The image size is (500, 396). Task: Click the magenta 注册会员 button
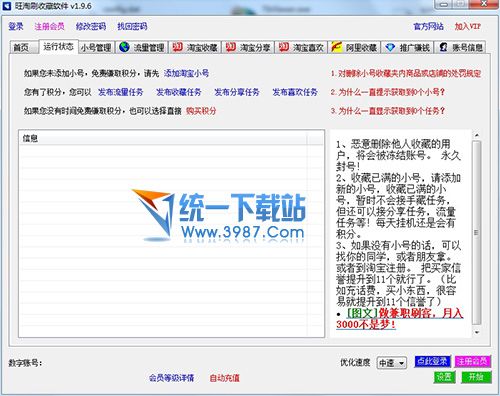(x=472, y=361)
